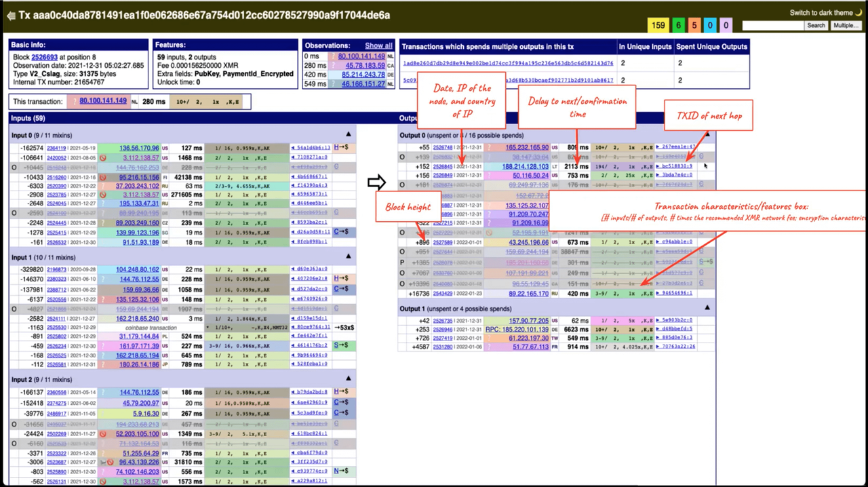Image resolution: width=868 pixels, height=487 pixels.
Task: Collapse Input 1 section triangle
Action: [349, 256]
